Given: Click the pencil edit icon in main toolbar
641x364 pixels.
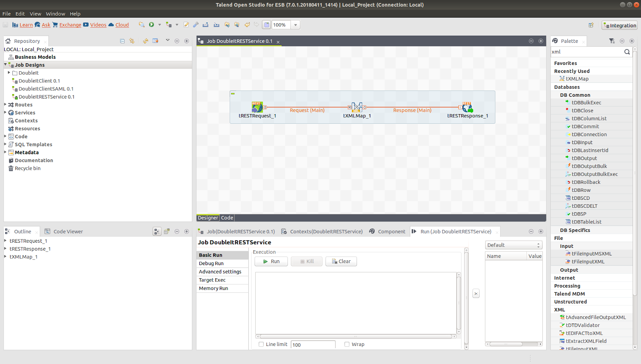Looking at the screenshot, I should click(186, 25).
